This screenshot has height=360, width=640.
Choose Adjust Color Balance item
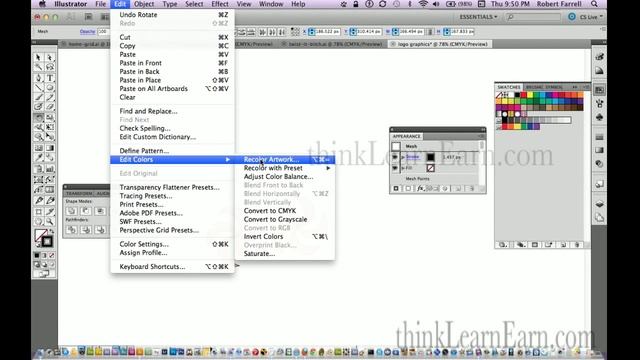(x=285, y=176)
